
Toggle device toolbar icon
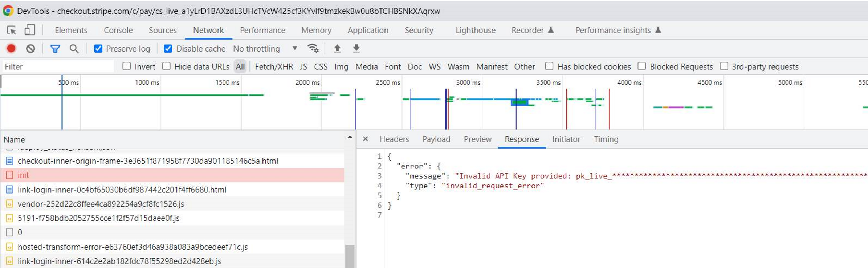tap(29, 30)
